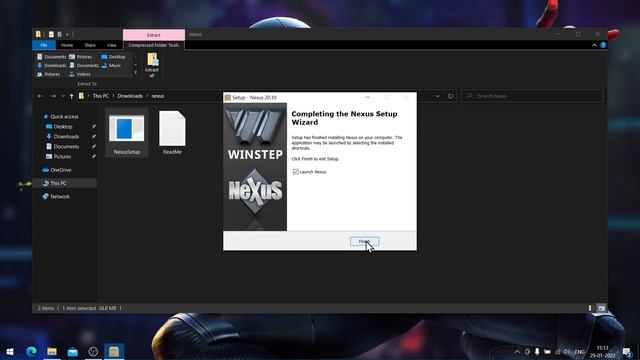Expand the Extract To gallery more arrow

[x=136, y=73]
